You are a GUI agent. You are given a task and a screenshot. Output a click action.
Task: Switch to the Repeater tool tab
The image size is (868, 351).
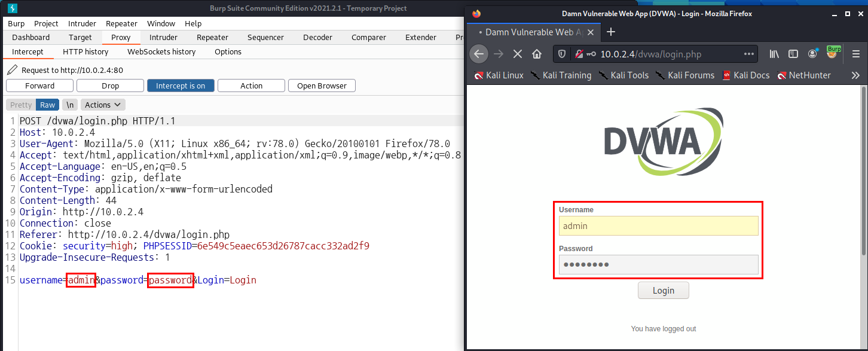coord(212,37)
